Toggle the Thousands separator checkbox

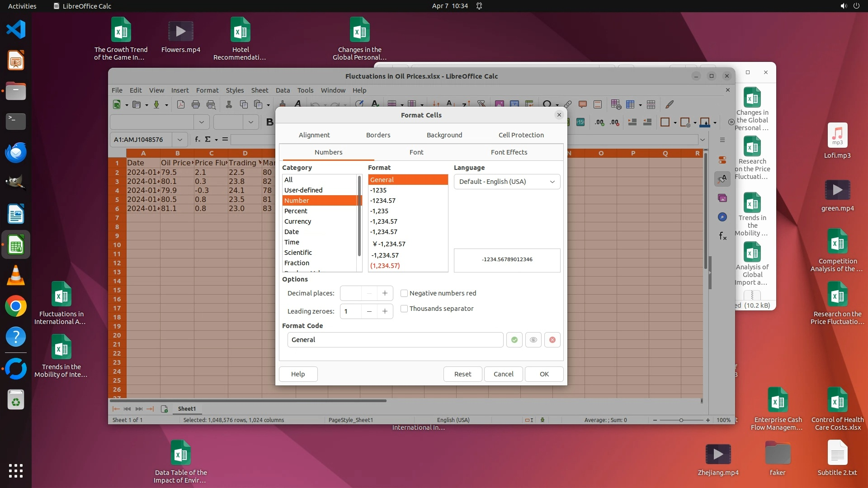pos(404,309)
